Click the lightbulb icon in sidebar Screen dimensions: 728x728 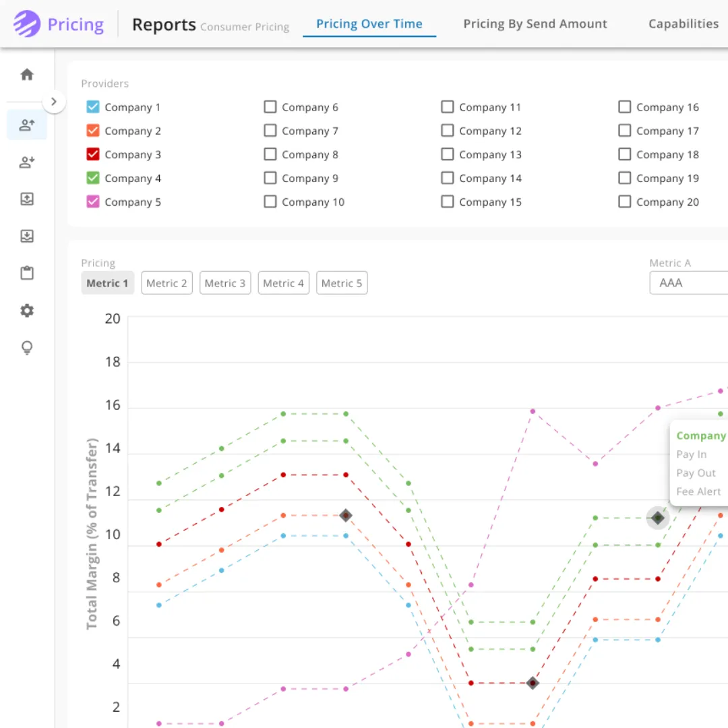coord(27,348)
